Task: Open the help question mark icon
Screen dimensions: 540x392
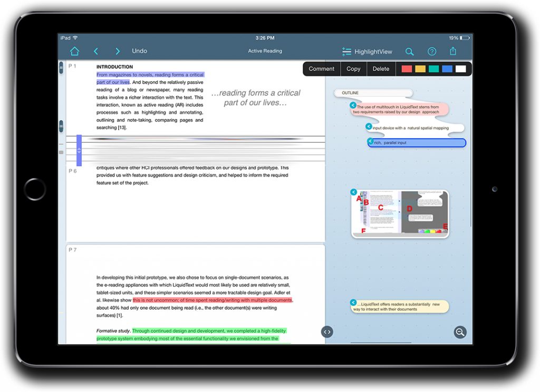Action: coord(432,52)
